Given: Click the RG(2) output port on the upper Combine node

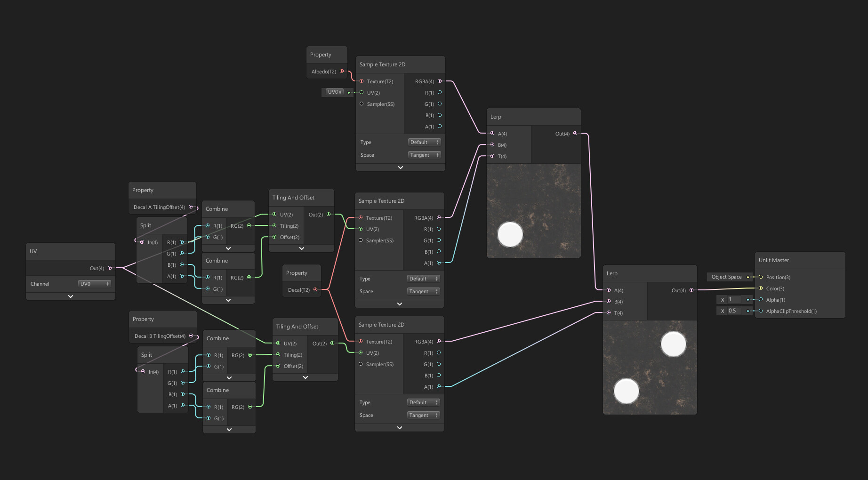Looking at the screenshot, I should click(x=250, y=226).
